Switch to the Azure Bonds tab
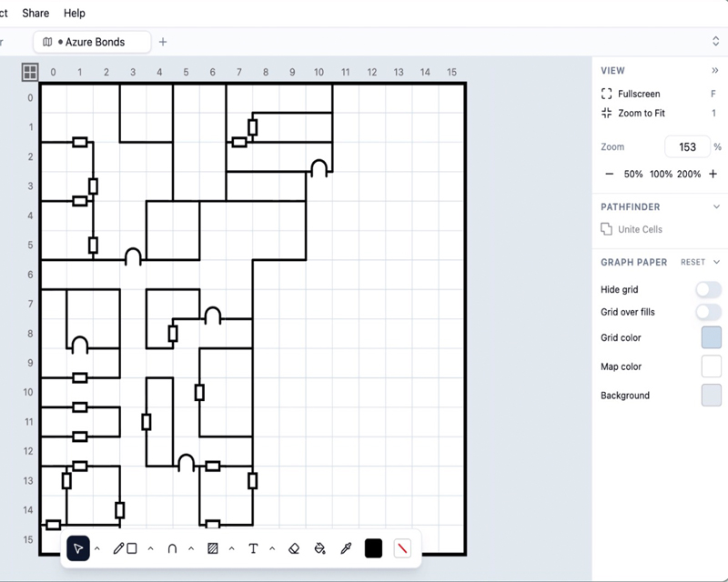The width and height of the screenshot is (728, 582). point(92,42)
